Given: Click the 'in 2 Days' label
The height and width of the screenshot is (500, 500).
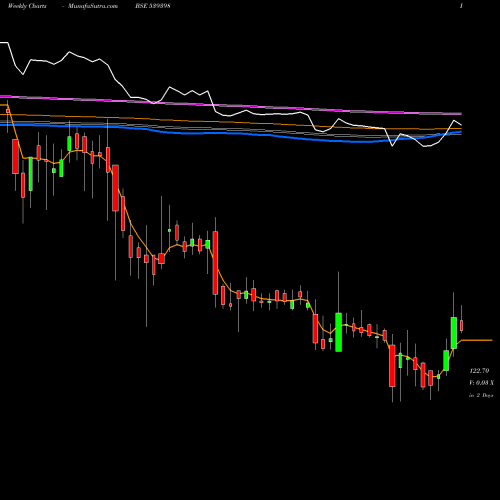Looking at the screenshot, I should (x=481, y=395).
